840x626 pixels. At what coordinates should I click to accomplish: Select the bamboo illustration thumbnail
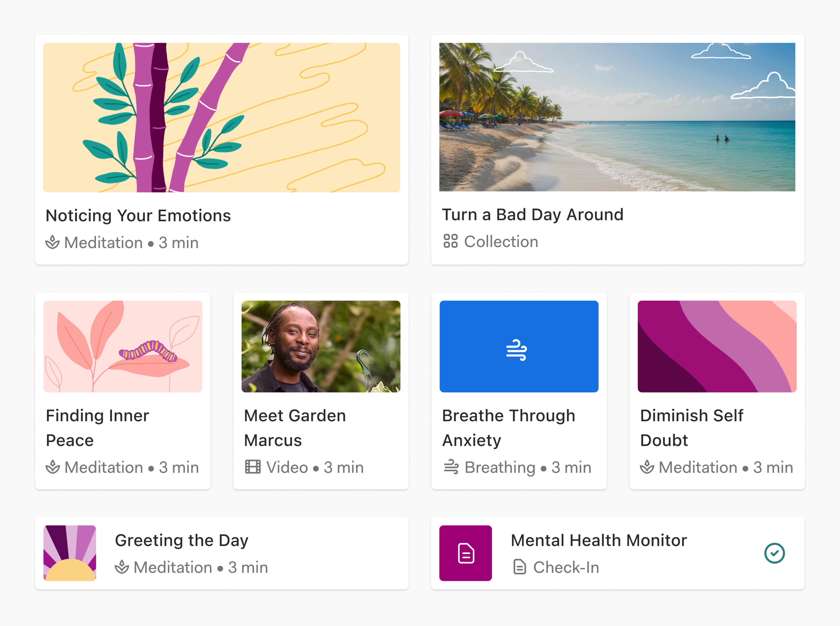221,118
